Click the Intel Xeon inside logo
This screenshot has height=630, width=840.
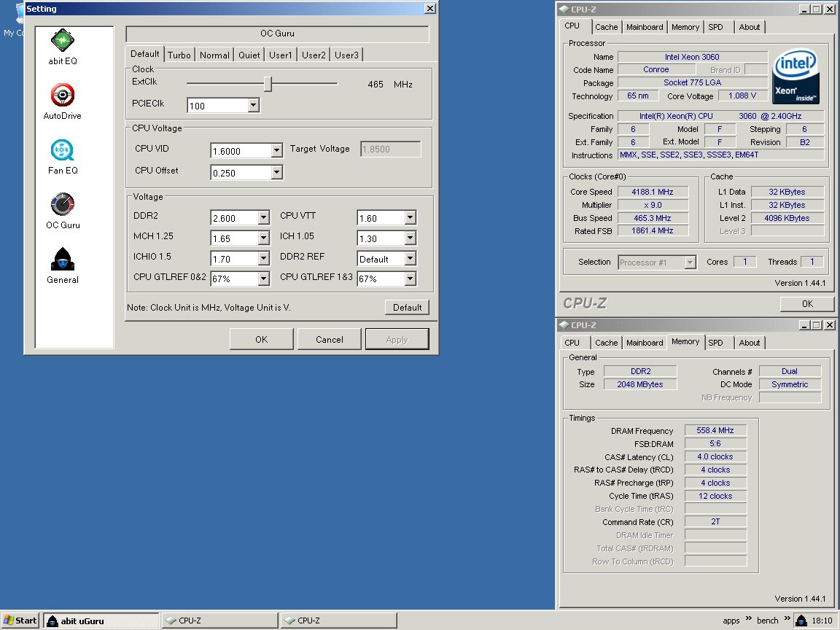point(796,76)
